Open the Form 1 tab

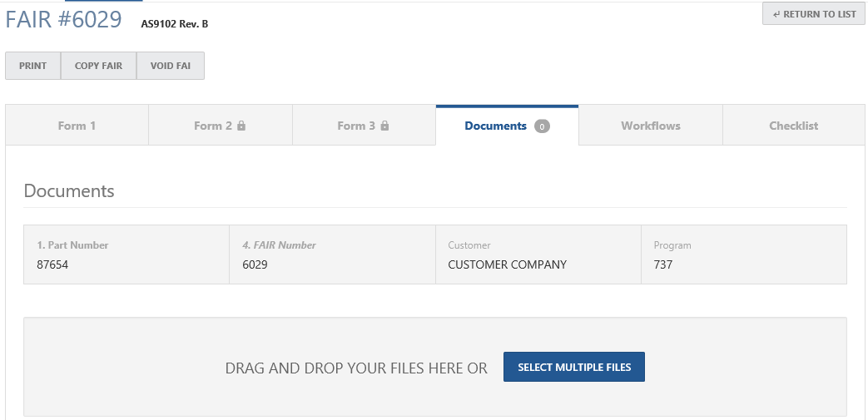[x=77, y=125]
